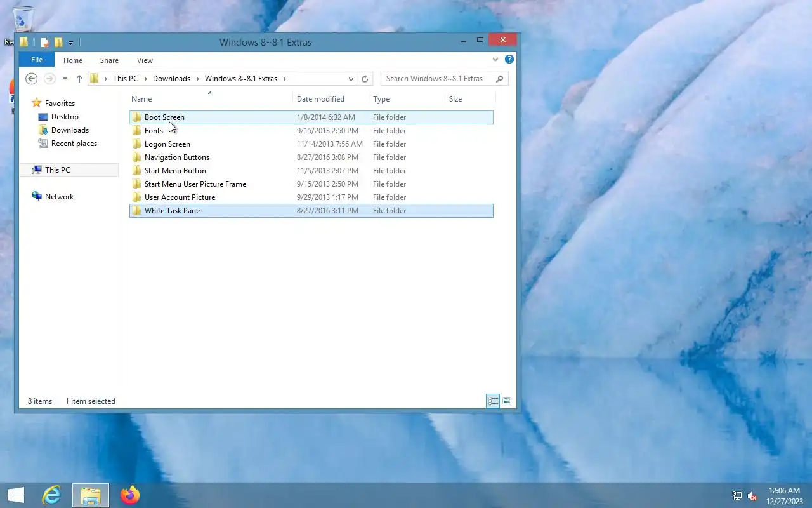Open the Recent locations dropdown arrow
The width and height of the screenshot is (812, 508).
tap(65, 79)
